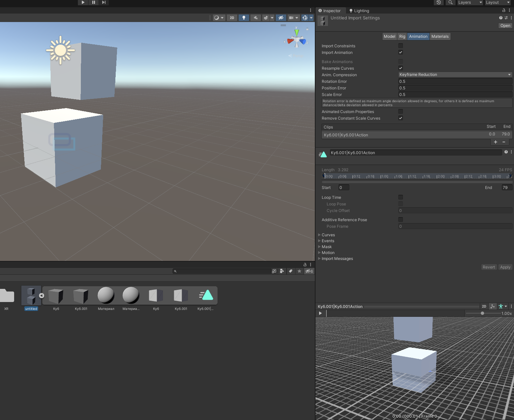Viewport: 514px width, 420px height.
Task: Click the Play button in the top toolbar
Action: pos(83,2)
